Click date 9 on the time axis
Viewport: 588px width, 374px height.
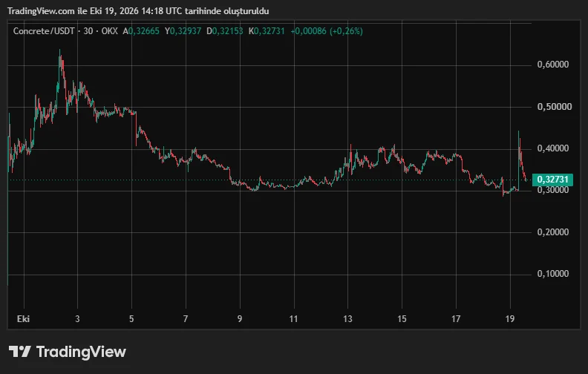coord(240,319)
